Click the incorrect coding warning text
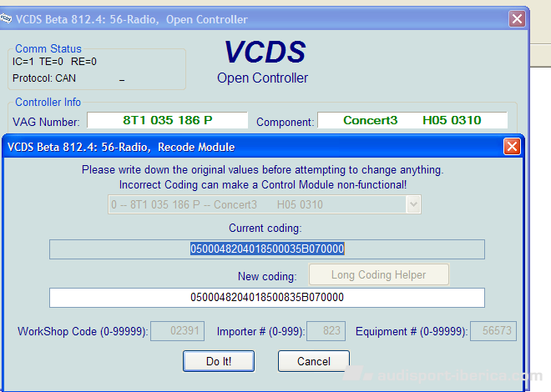 point(263,184)
